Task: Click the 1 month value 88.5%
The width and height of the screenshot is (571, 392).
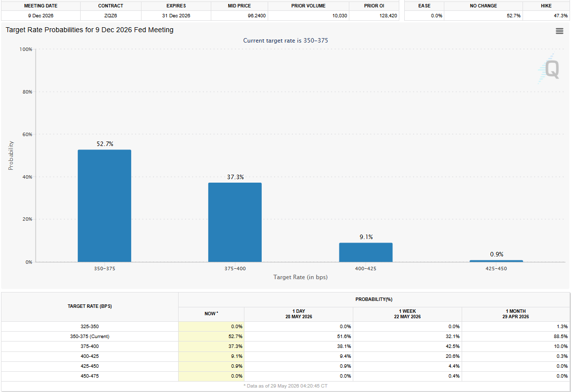Action: tap(561, 337)
